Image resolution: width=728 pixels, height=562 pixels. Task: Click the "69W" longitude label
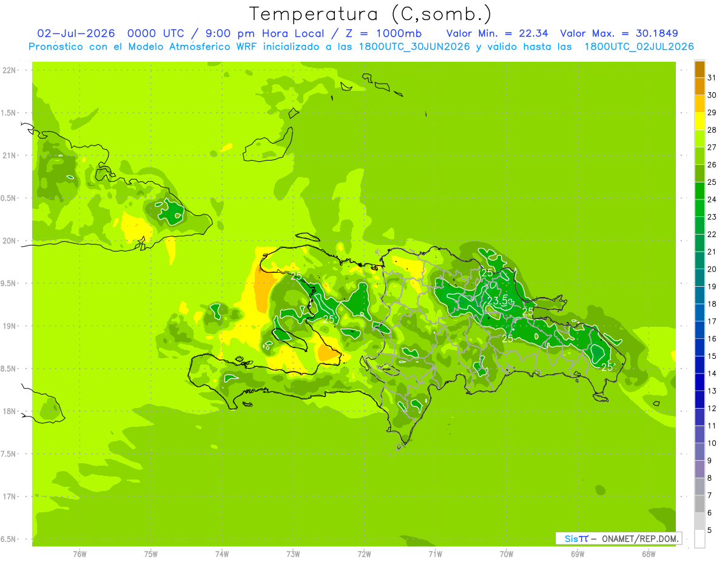click(578, 554)
